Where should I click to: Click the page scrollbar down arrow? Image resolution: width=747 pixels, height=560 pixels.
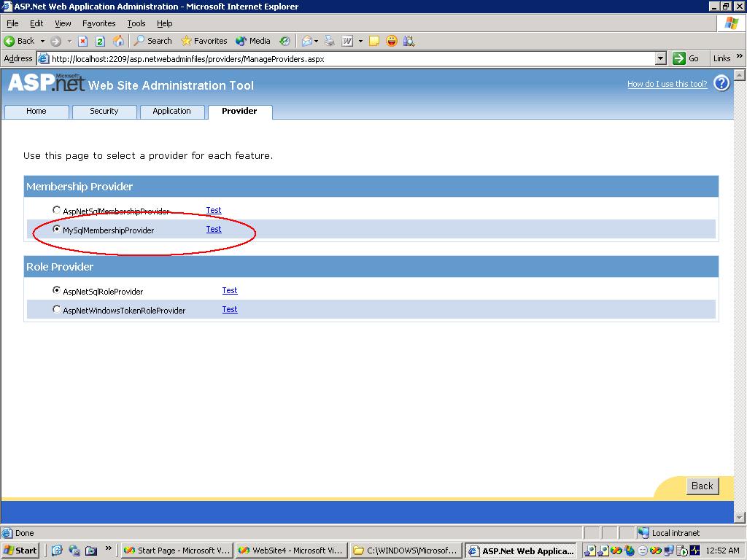pos(740,517)
